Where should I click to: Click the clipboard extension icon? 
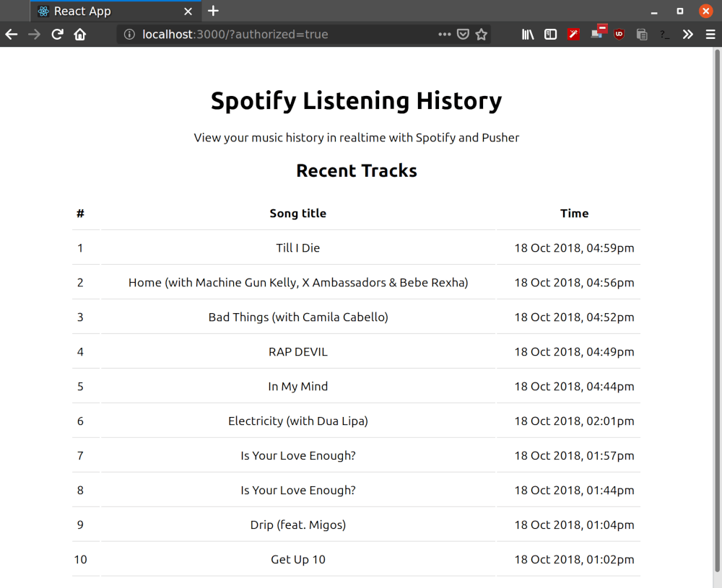(x=642, y=34)
